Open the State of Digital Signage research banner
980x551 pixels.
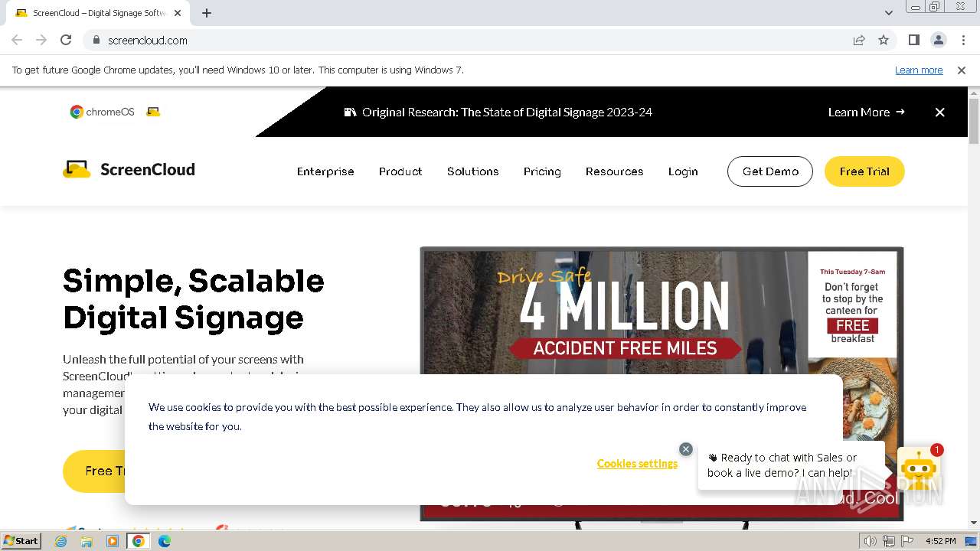point(498,112)
